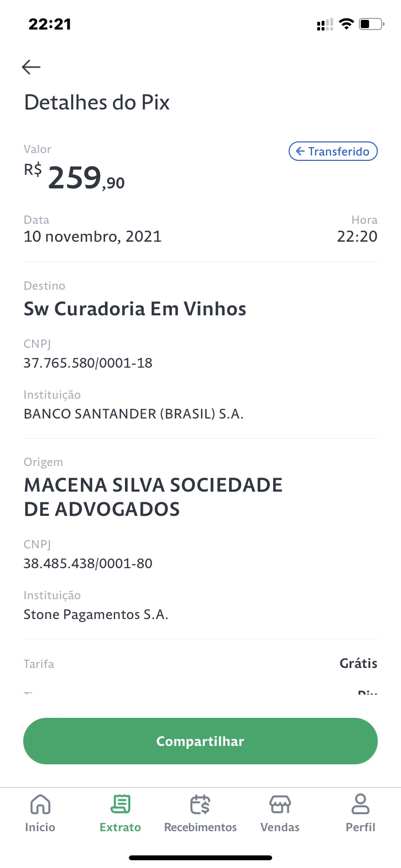Tap the Extrato statement icon

[x=120, y=805]
